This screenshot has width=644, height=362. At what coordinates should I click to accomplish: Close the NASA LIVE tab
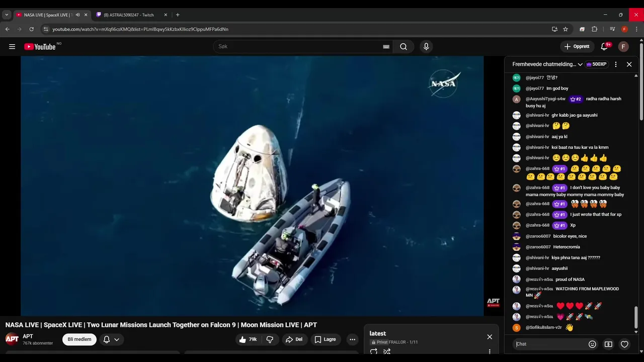click(86, 15)
